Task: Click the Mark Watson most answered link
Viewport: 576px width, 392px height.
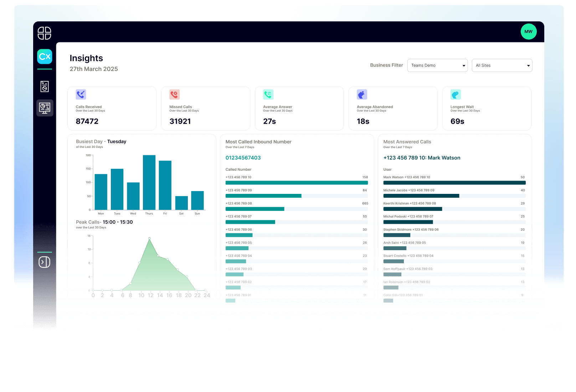Action: coord(422,158)
